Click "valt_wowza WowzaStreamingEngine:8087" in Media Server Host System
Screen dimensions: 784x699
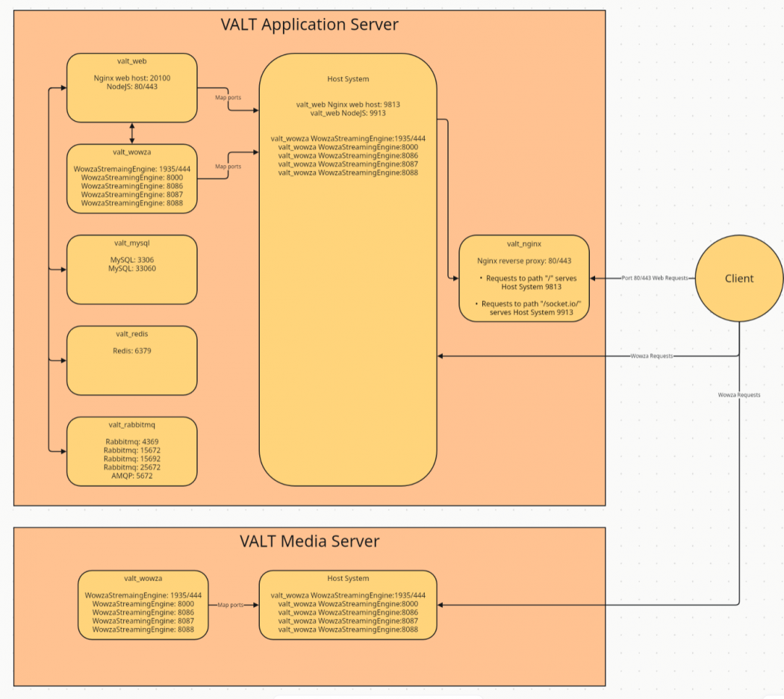348,621
